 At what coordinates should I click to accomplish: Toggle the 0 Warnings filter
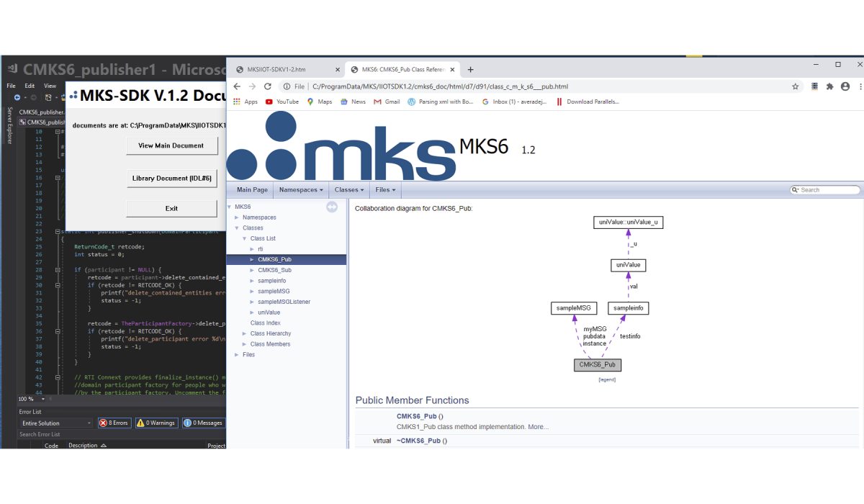tap(156, 423)
